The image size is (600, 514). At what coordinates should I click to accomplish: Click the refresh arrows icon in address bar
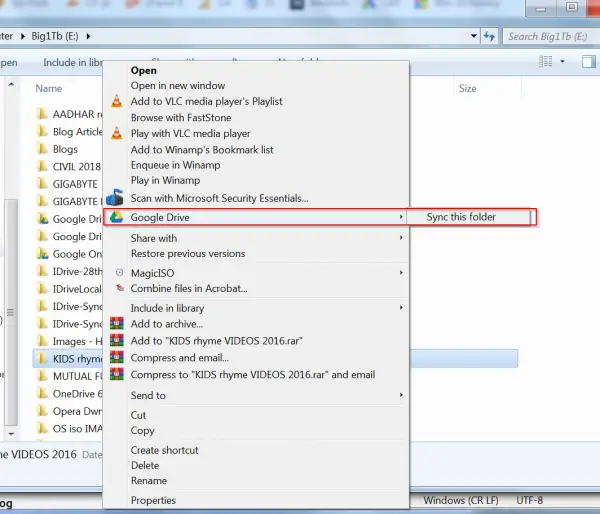click(489, 36)
